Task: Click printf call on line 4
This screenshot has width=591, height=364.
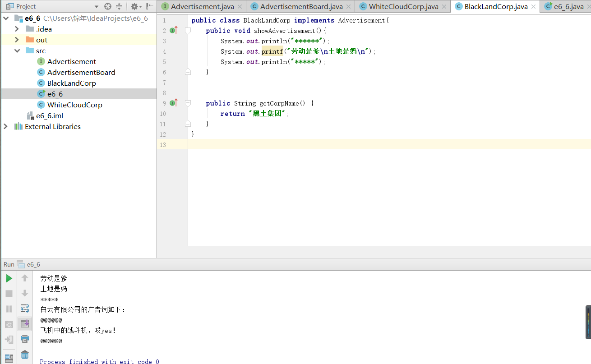Action: pyautogui.click(x=272, y=51)
